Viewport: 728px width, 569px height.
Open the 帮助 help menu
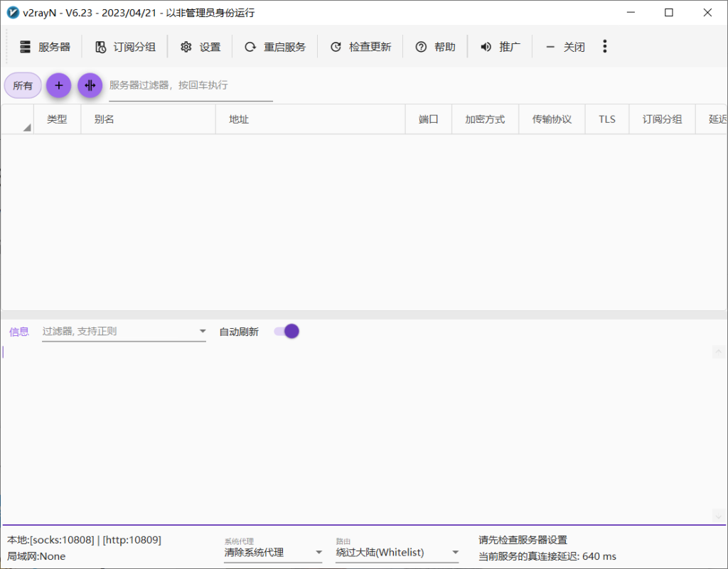(436, 46)
